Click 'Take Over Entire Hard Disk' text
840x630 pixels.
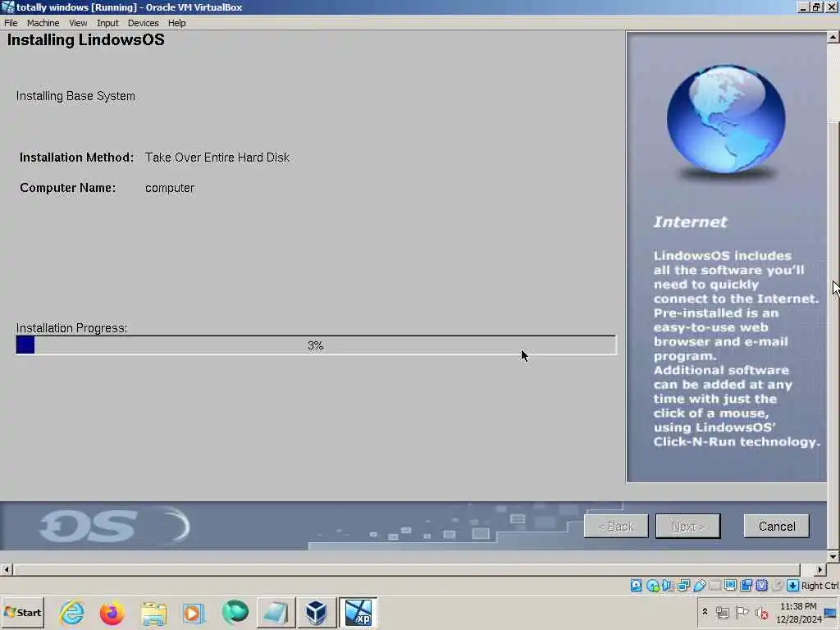point(217,157)
